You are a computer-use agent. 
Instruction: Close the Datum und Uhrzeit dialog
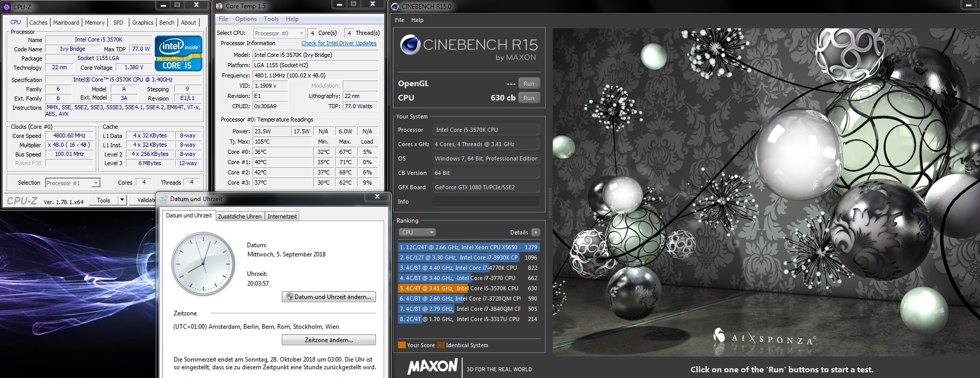tap(377, 196)
